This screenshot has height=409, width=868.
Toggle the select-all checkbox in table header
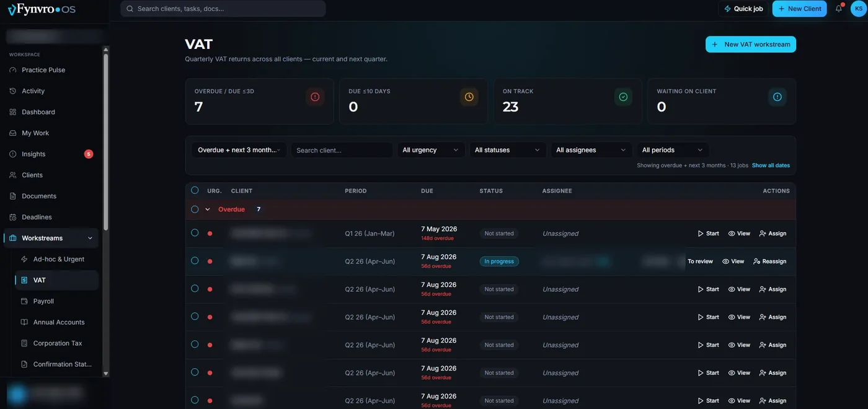click(x=195, y=190)
